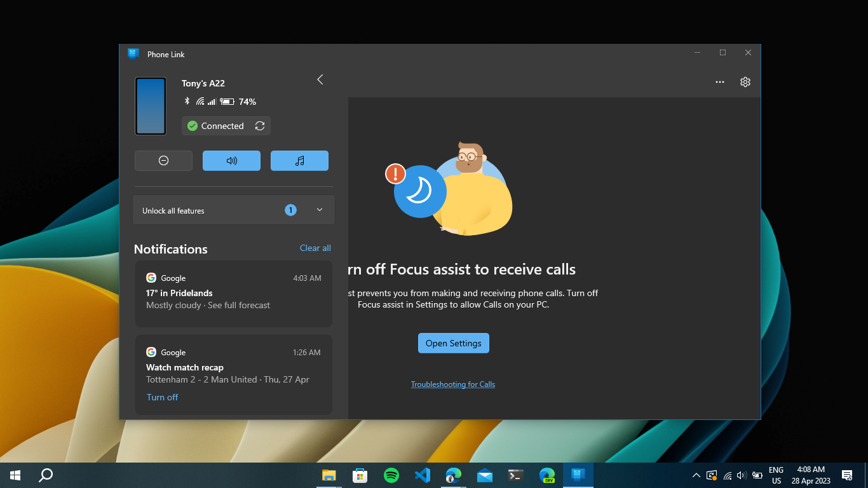Clear all notifications
This screenshot has height=488, width=868.
[315, 248]
